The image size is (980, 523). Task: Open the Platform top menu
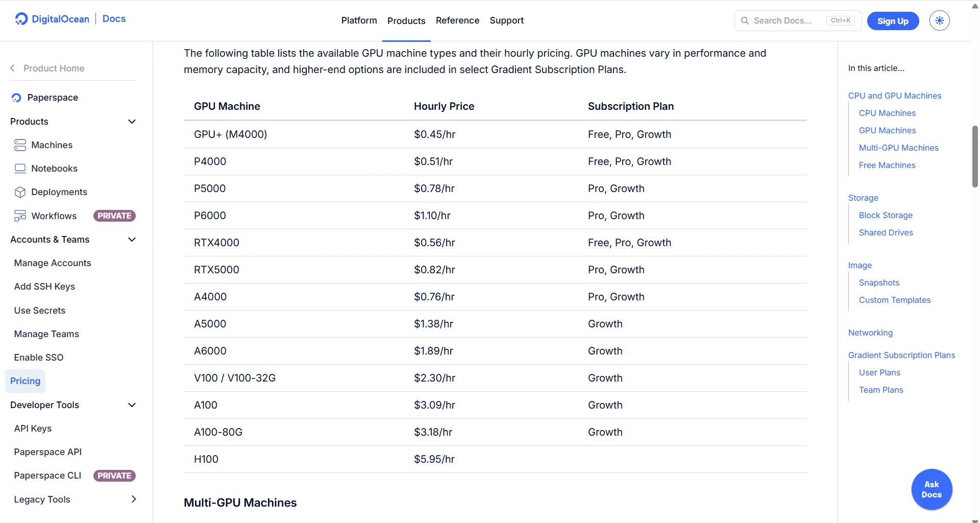tap(359, 20)
